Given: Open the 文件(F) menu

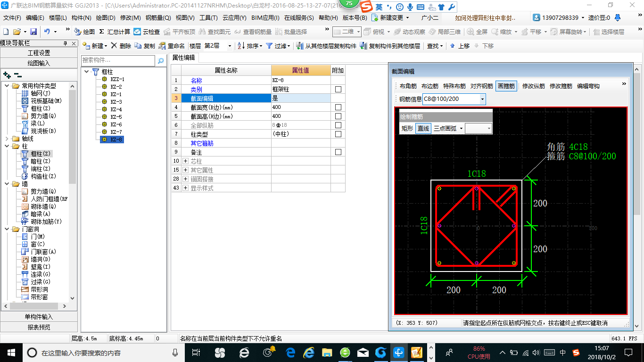Looking at the screenshot, I should tap(12, 18).
